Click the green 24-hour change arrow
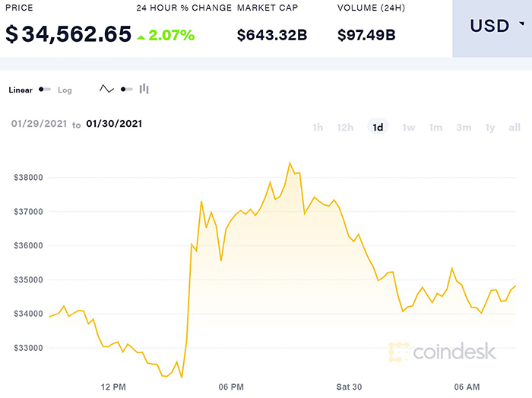This screenshot has width=532, height=398. click(142, 34)
